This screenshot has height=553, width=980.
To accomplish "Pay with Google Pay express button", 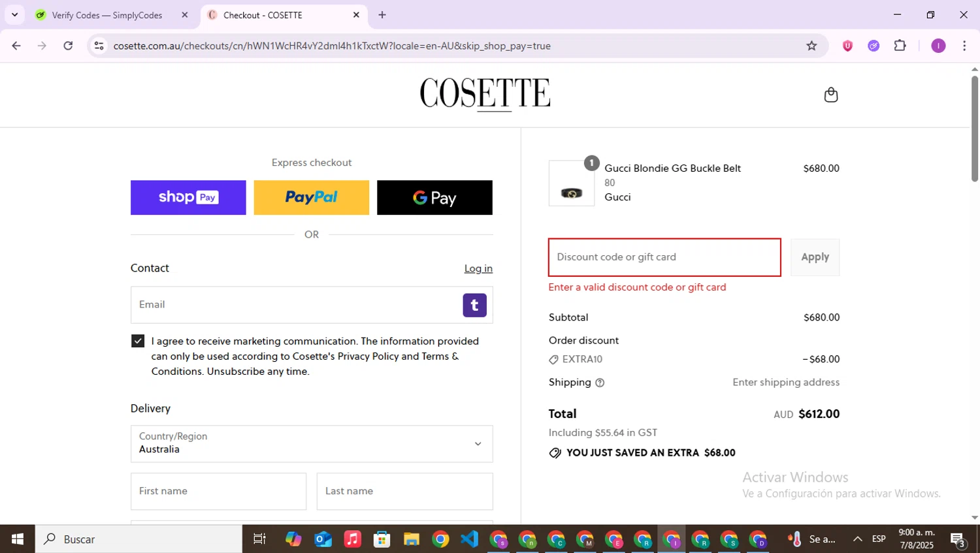I will 434,197.
